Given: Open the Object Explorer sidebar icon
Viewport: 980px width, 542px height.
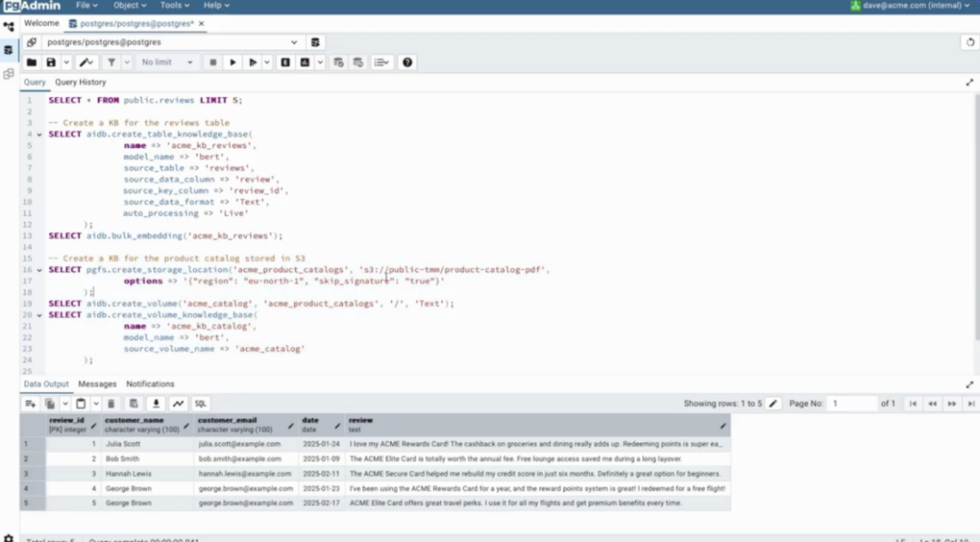Looking at the screenshot, I should [x=8, y=27].
